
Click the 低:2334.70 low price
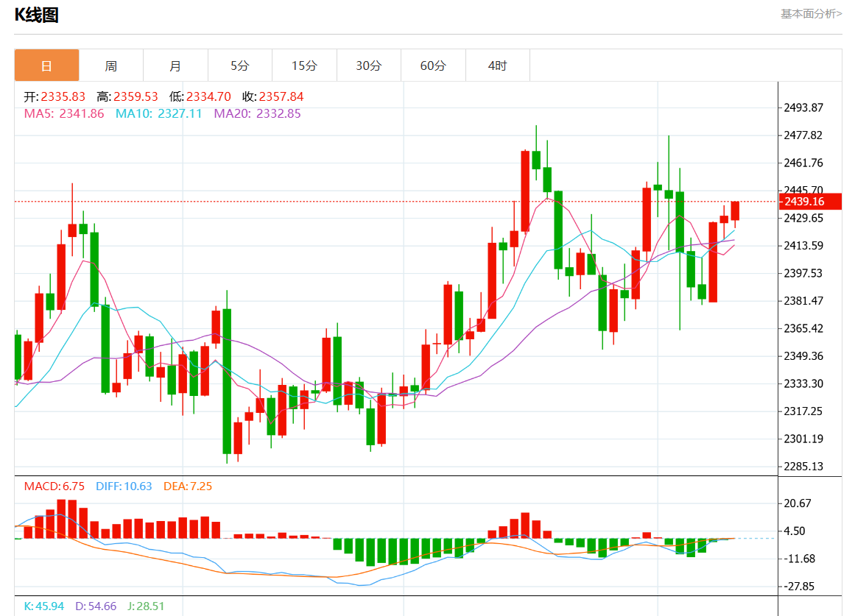(200, 96)
